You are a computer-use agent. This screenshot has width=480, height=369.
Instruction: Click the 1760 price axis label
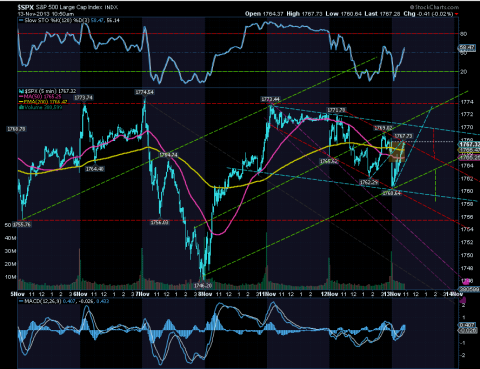(x=467, y=191)
